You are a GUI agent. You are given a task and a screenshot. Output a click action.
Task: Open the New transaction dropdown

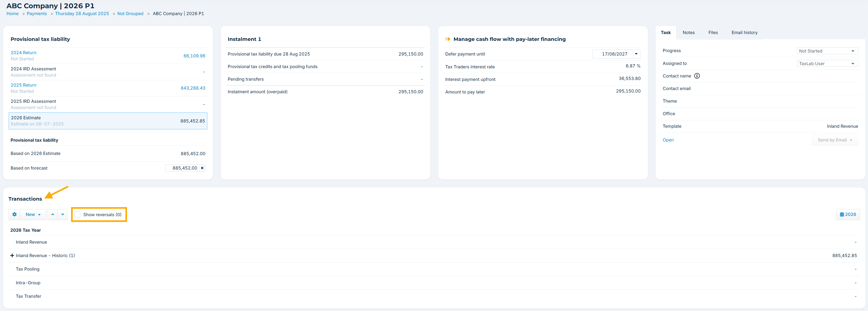(33, 215)
